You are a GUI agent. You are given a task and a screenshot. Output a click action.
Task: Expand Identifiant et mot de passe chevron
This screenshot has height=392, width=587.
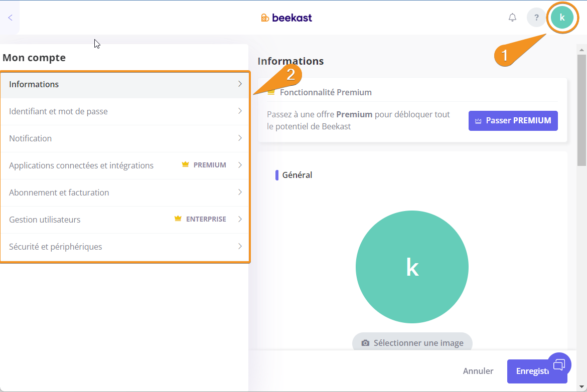click(240, 111)
